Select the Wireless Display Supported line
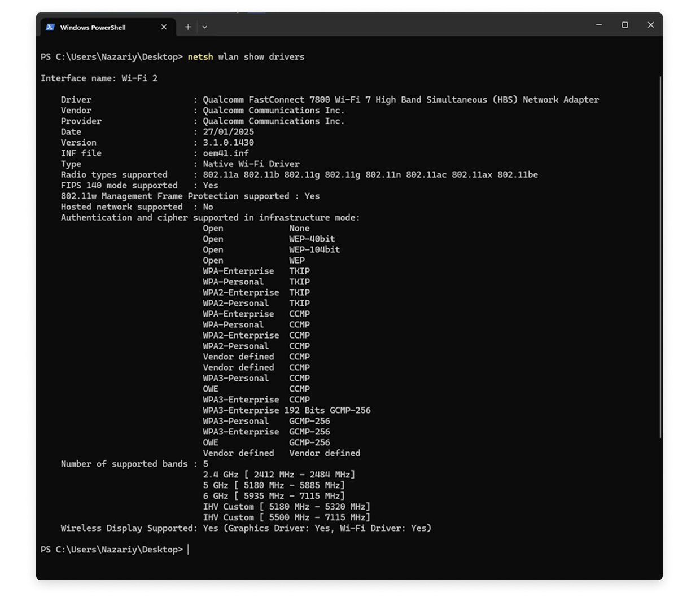The width and height of the screenshot is (700, 597). click(247, 528)
